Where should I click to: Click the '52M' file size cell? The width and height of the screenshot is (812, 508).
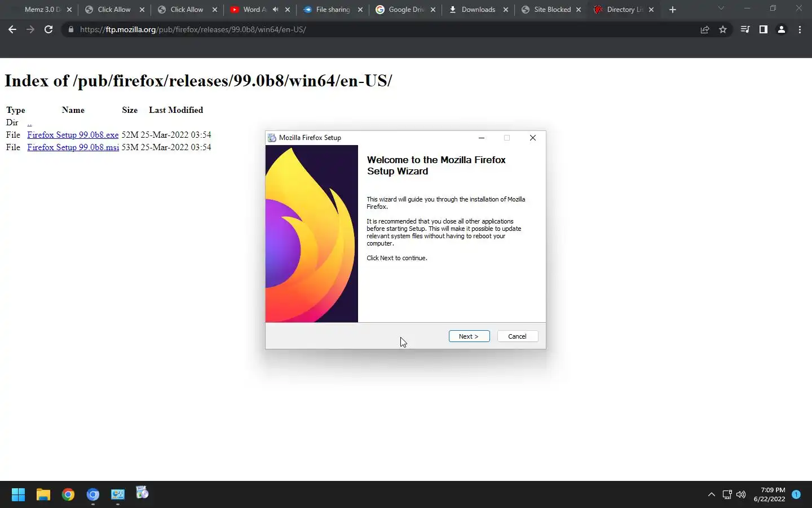[x=130, y=135]
